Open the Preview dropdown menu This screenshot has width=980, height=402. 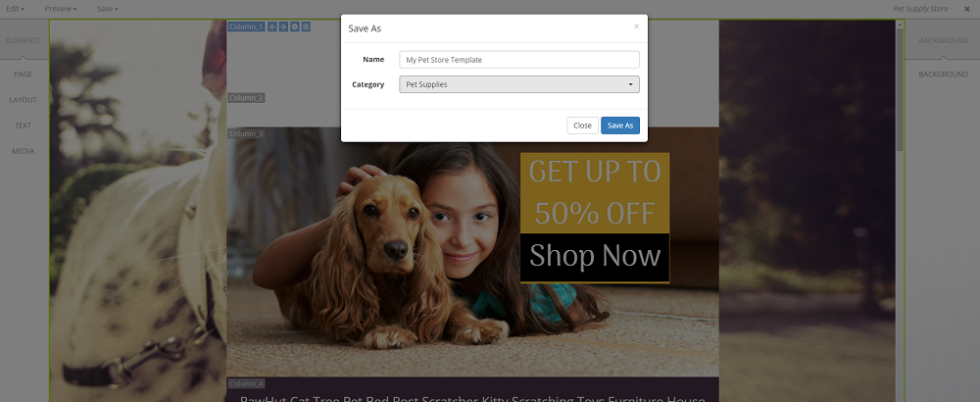pos(61,9)
